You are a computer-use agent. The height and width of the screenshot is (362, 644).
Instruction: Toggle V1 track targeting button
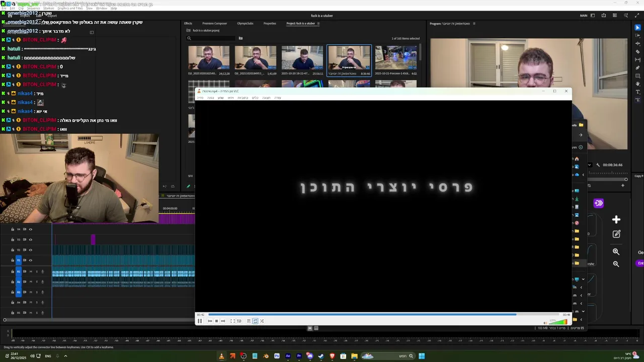click(x=19, y=260)
